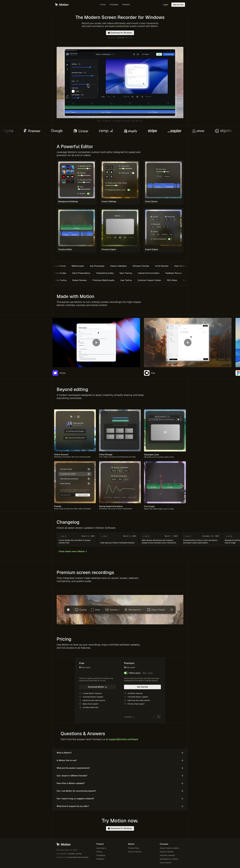Click the Stripe logo under the video

(x=55, y=373)
